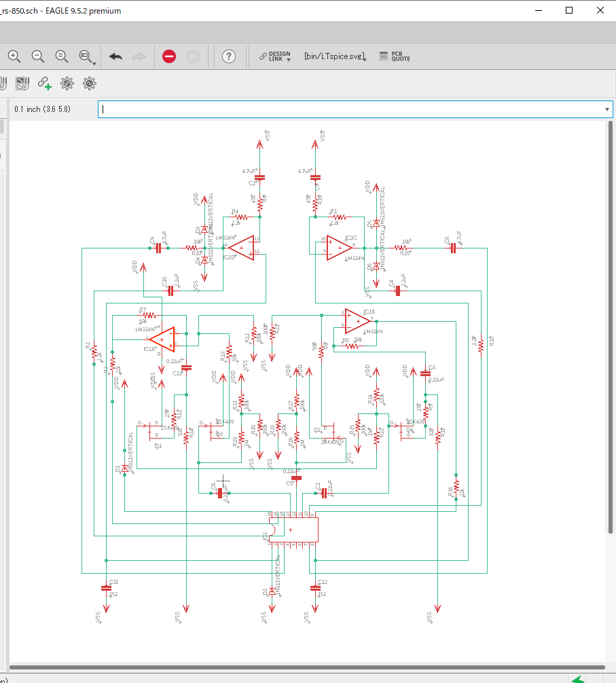This screenshot has height=683, width=616.
Task: Click the horizontal scrollbar below the schematic
Action: coord(306,667)
